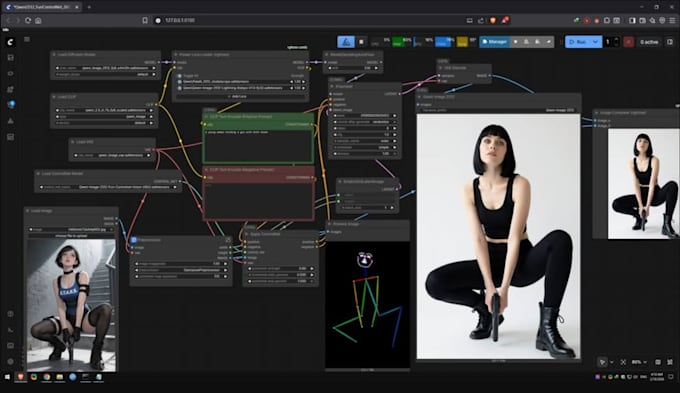Open the Run button dropdown arrow
The image size is (680, 393).
[x=596, y=42]
